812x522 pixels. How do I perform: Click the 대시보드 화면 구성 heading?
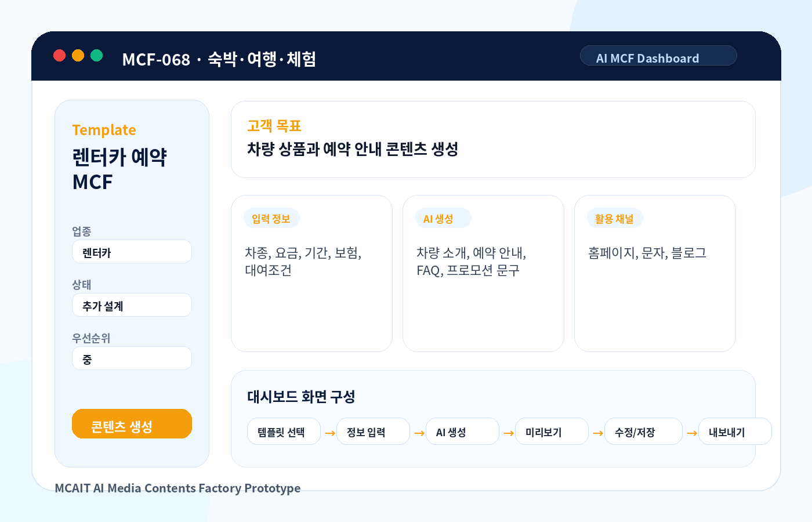click(x=301, y=397)
